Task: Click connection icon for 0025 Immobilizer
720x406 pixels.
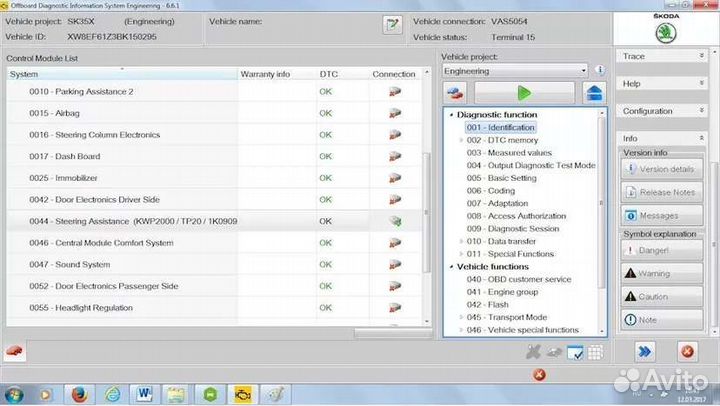Action: click(395, 178)
